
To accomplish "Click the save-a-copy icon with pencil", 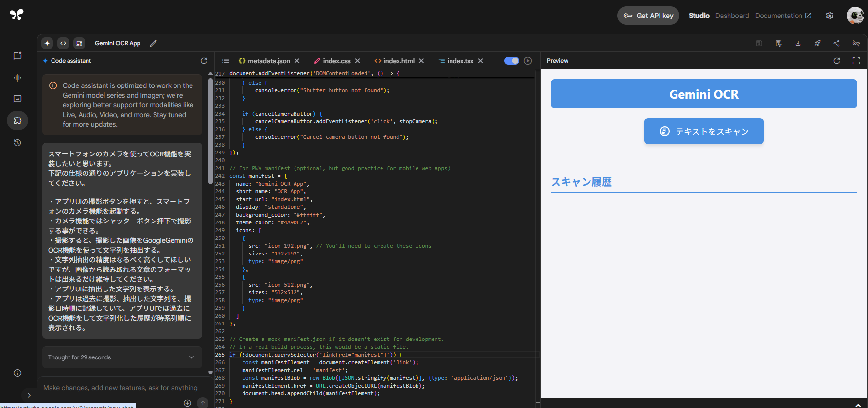I will pos(779,43).
